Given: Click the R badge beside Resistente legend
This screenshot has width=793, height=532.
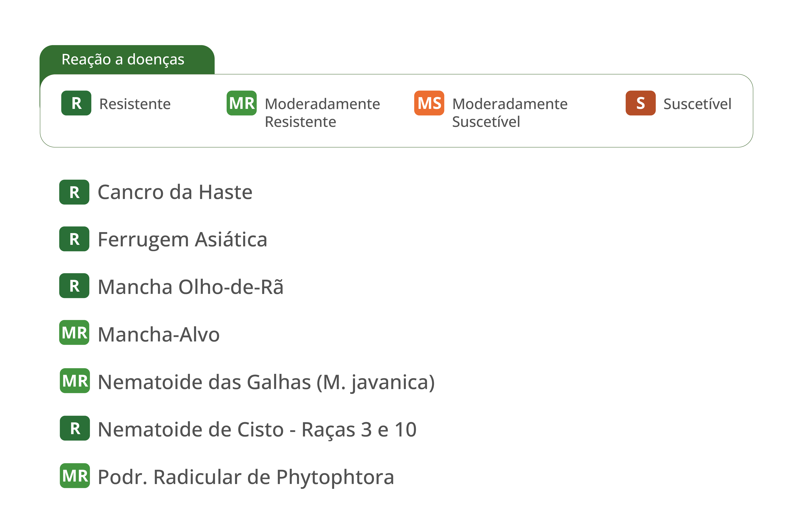Looking at the screenshot, I should pyautogui.click(x=76, y=103).
